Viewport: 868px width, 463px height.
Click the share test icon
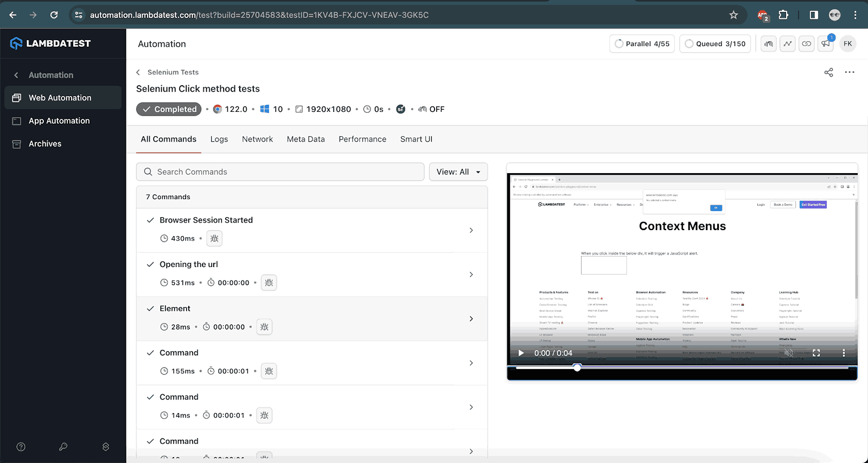pyautogui.click(x=829, y=72)
